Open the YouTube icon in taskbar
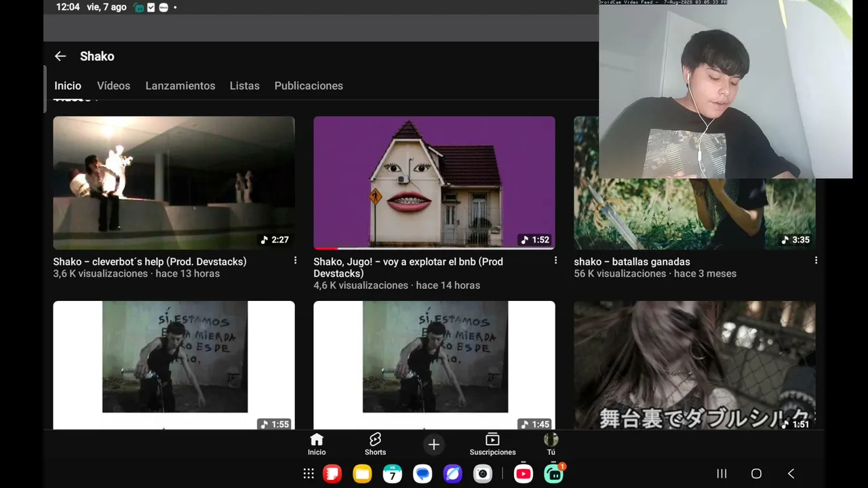The image size is (868, 488). [524, 474]
